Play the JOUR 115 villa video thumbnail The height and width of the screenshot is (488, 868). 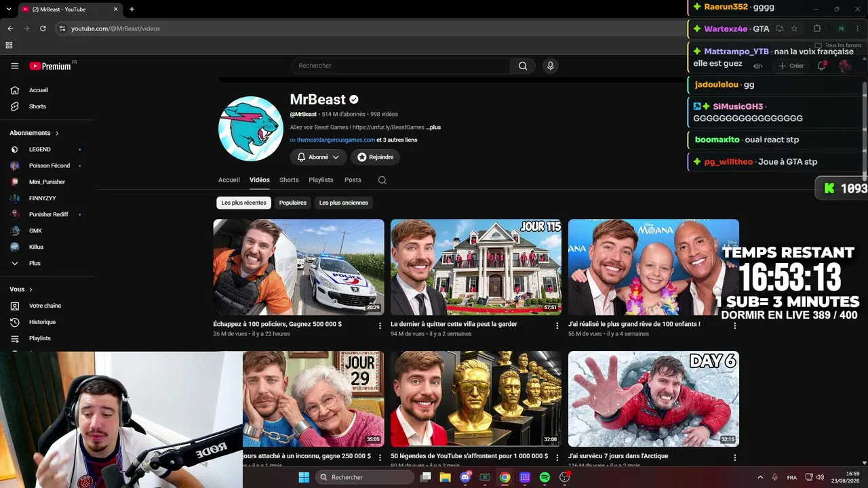click(476, 267)
